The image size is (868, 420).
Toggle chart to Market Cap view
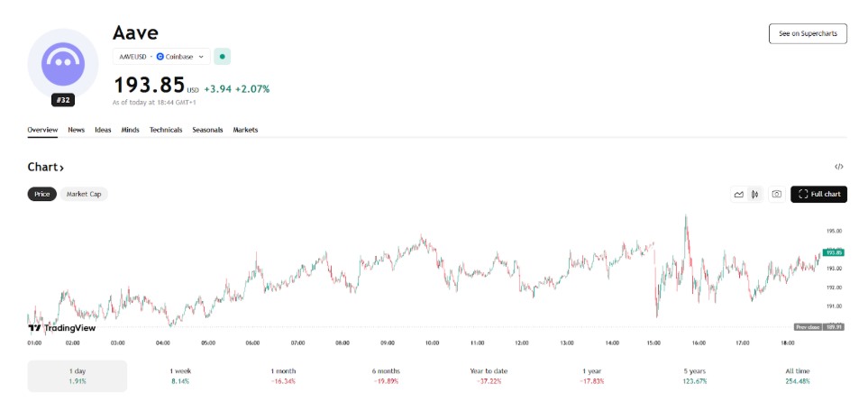click(84, 194)
